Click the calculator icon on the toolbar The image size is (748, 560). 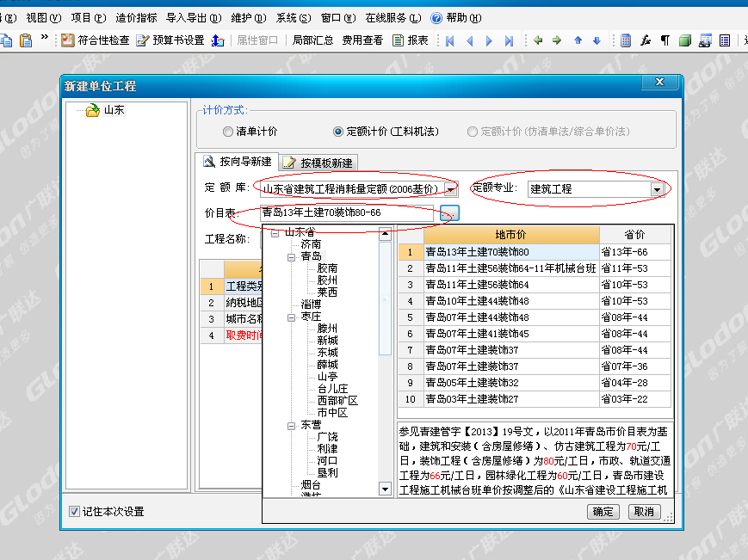pyautogui.click(x=626, y=40)
